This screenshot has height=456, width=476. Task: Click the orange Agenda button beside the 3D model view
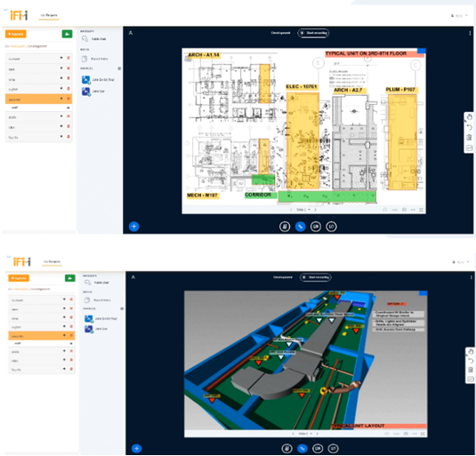(19, 278)
